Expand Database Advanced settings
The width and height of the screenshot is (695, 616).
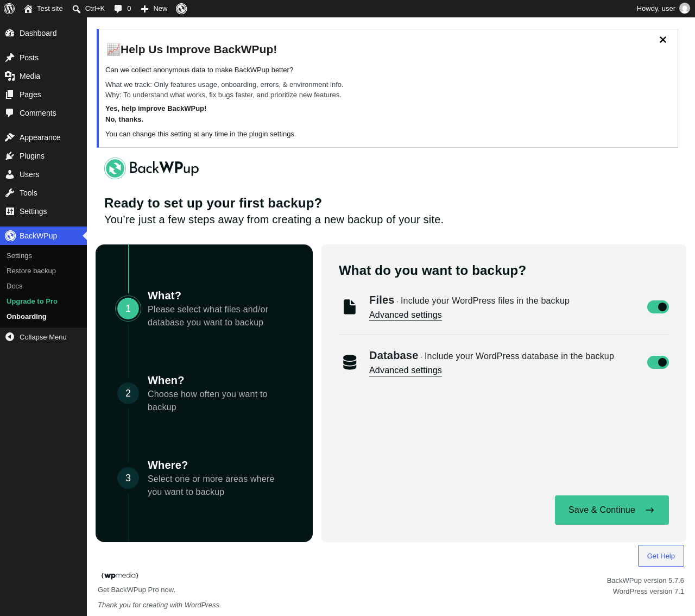pos(406,370)
